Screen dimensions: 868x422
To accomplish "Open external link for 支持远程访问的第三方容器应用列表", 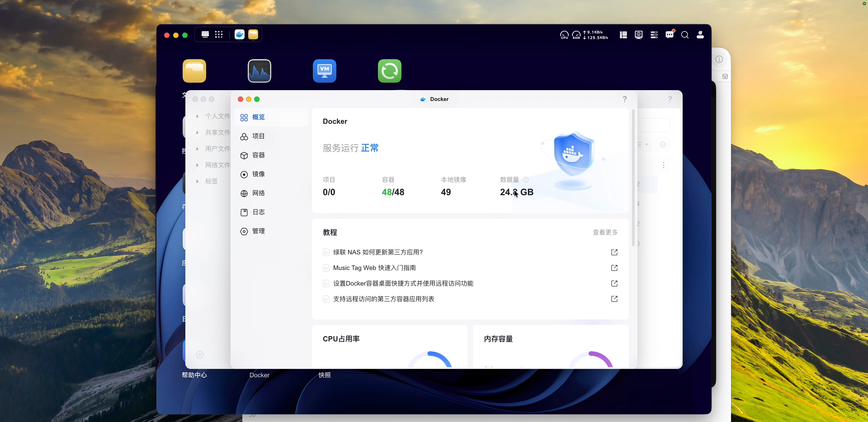I will pyautogui.click(x=614, y=299).
